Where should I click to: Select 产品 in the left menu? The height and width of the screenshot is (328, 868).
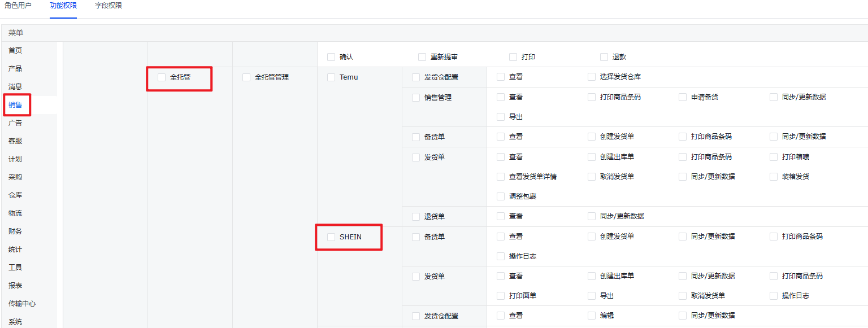tap(15, 68)
